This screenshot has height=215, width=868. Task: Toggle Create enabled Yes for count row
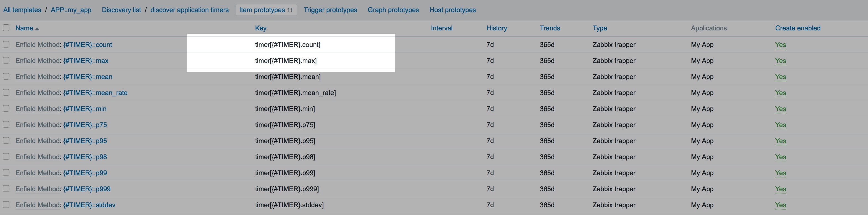(x=780, y=44)
